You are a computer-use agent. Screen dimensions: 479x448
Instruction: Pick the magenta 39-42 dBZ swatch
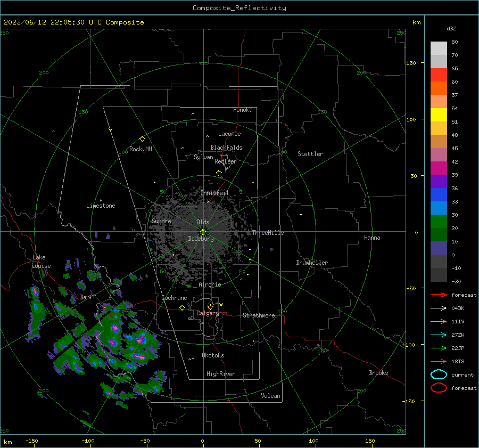point(439,168)
